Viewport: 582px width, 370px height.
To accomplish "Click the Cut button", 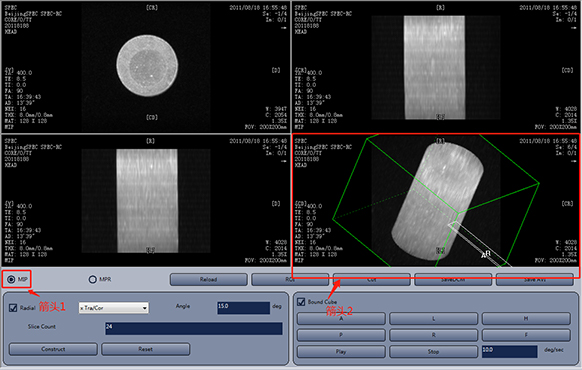I will click(372, 279).
